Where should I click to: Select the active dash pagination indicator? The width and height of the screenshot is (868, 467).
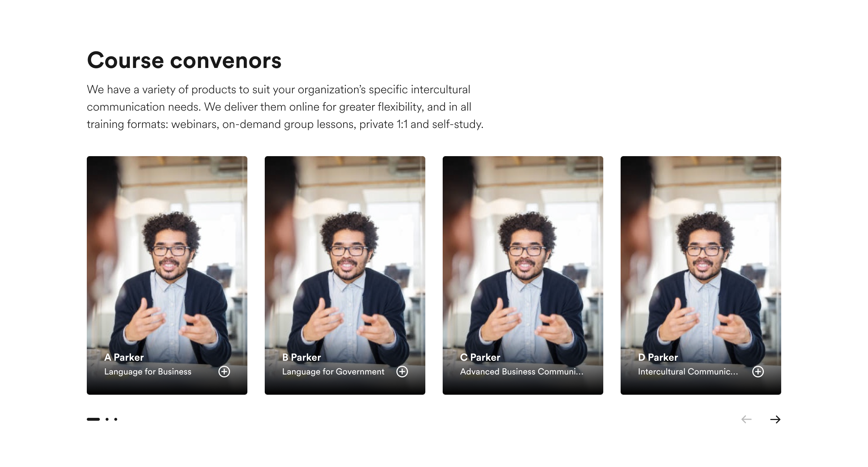[93, 419]
